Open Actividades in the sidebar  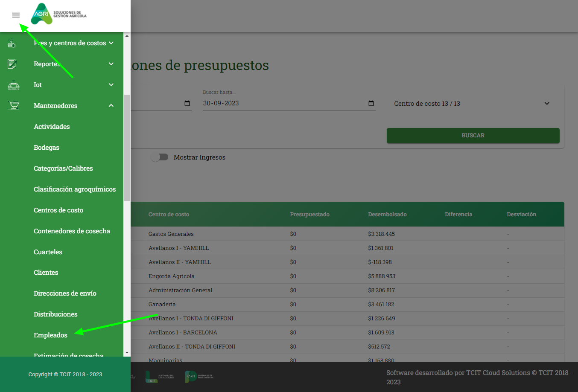(x=52, y=127)
